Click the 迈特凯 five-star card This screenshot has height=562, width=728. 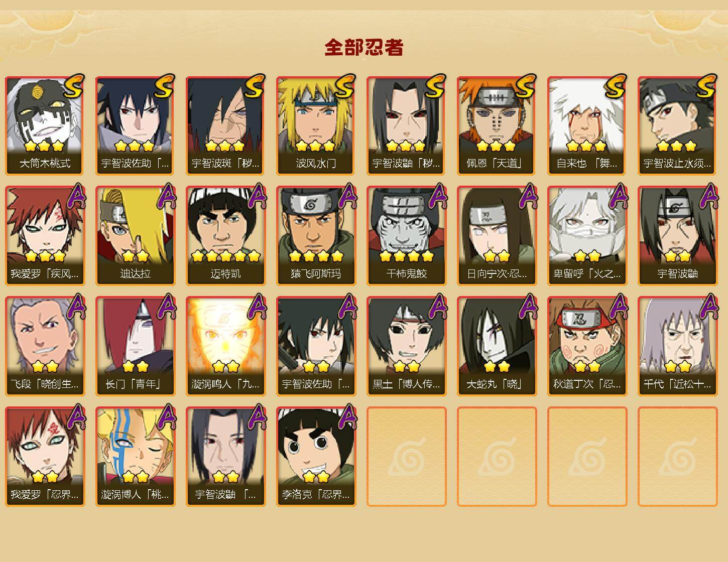(x=226, y=236)
